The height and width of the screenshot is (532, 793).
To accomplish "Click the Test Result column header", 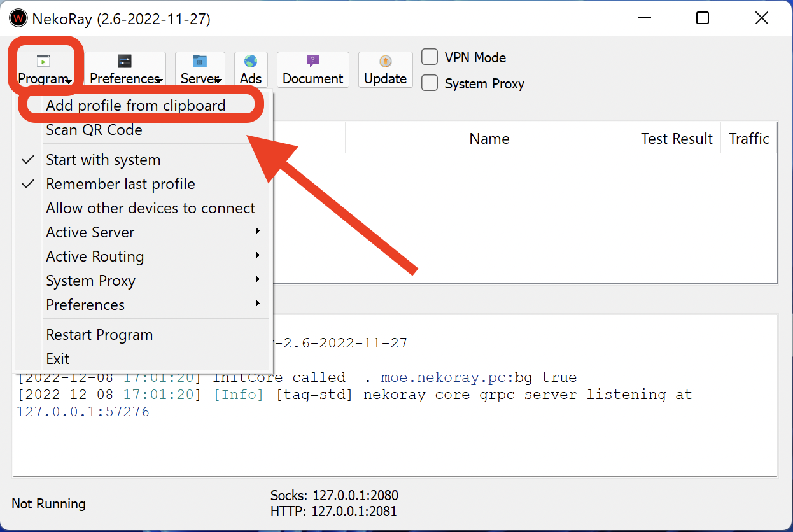I will tap(677, 139).
